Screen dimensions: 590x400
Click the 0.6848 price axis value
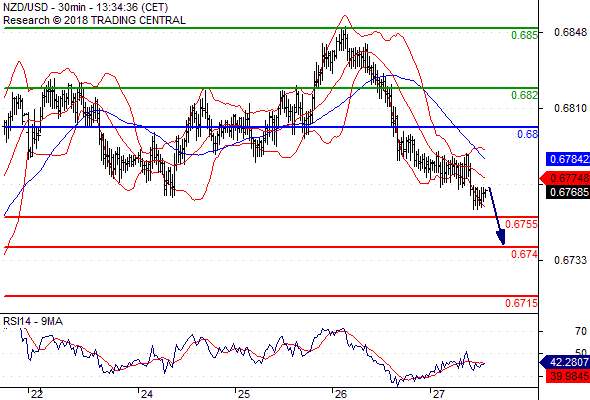tap(570, 32)
